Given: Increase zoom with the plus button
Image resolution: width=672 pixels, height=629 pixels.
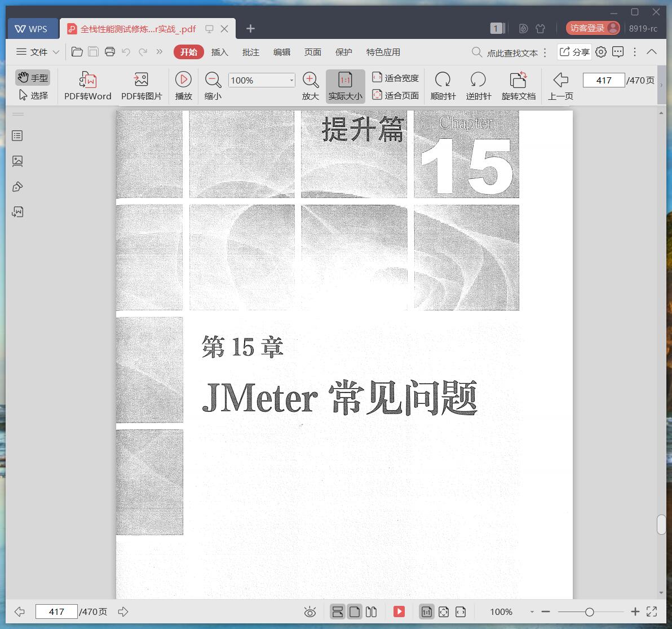Looking at the screenshot, I should [635, 612].
